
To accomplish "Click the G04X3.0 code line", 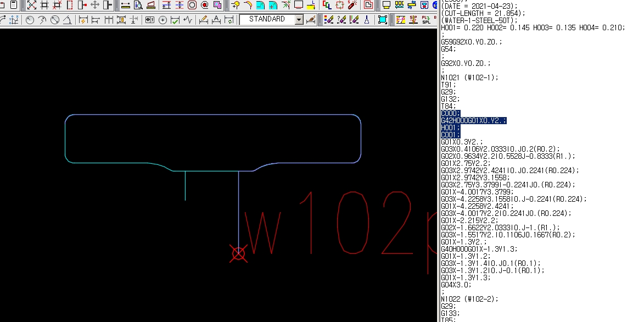I will click(x=456, y=285).
